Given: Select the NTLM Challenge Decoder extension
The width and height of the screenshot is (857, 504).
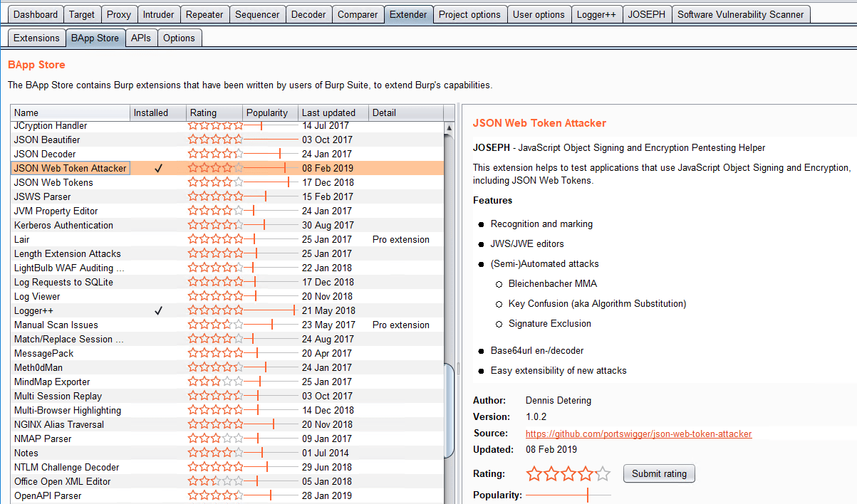Looking at the screenshot, I should point(227,467).
